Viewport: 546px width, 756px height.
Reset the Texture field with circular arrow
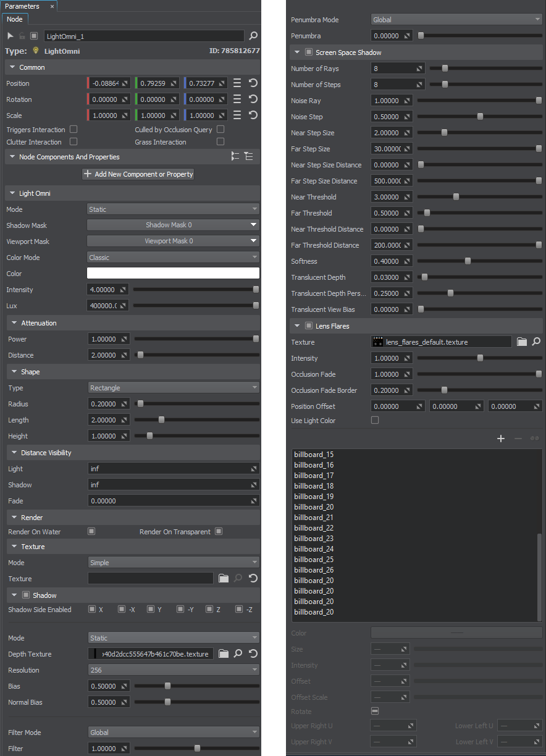click(253, 578)
